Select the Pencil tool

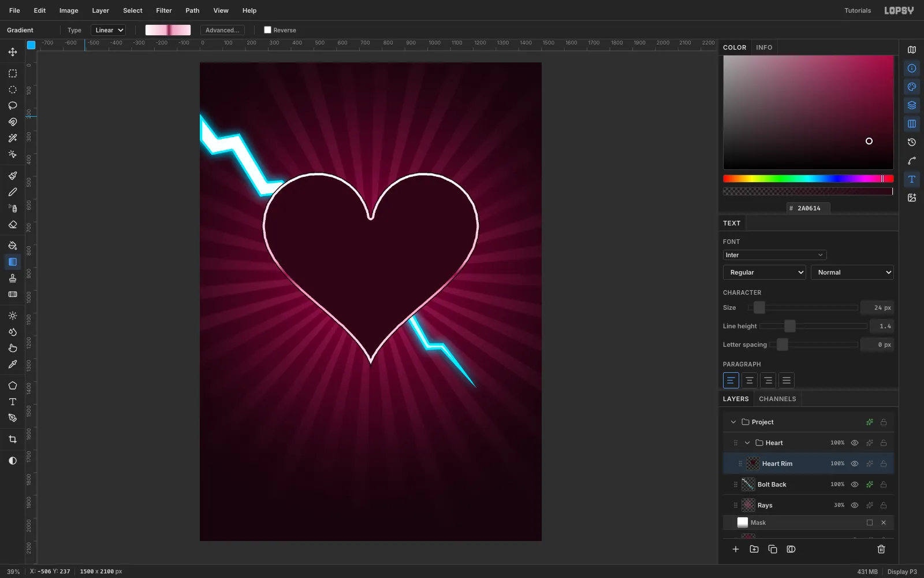click(13, 192)
